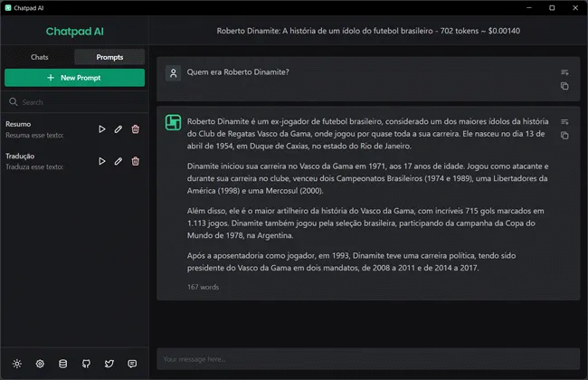Viewport: 588px width, 380px height.
Task: Edit the Tradução prompt pencil icon
Action: coord(119,161)
